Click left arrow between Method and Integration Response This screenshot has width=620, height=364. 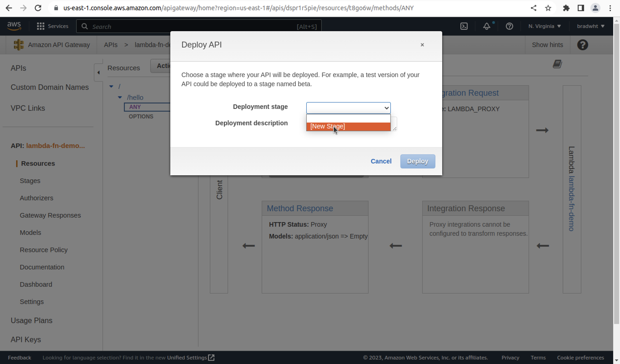click(x=396, y=246)
